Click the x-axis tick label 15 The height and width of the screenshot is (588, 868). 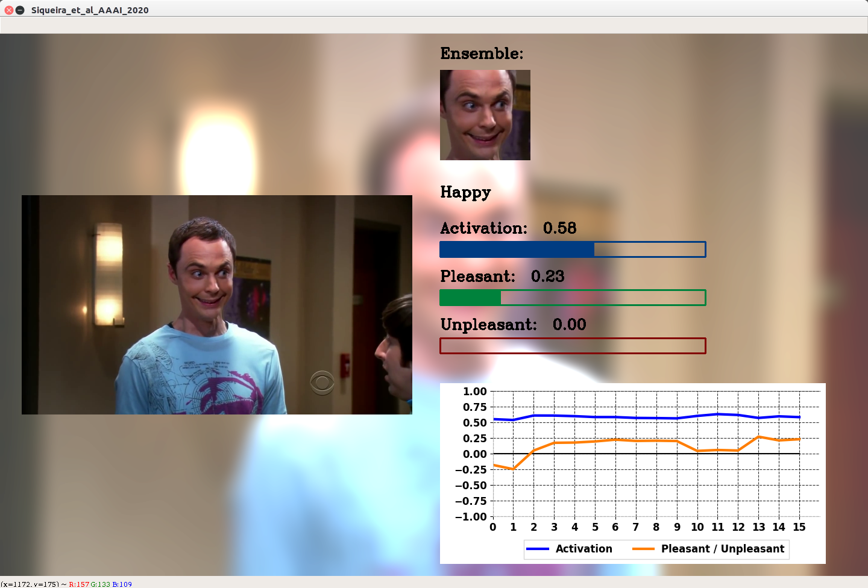point(799,527)
